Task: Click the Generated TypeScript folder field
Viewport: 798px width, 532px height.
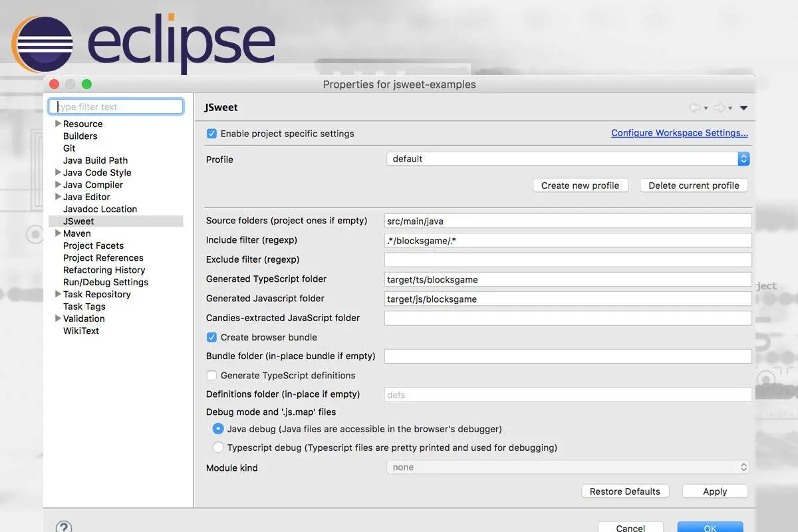Action: 568,279
